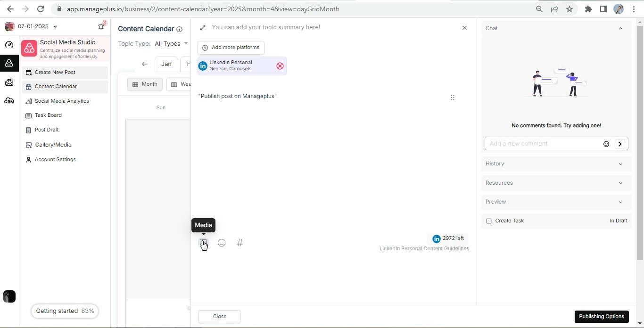Click the user avatar at sidebar bottom
This screenshot has width=644, height=328.
(9, 296)
